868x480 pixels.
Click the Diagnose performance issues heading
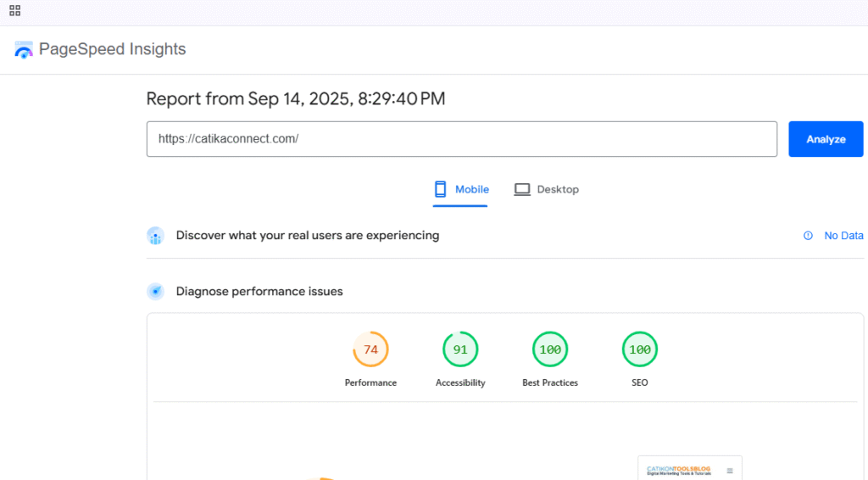pyautogui.click(x=259, y=291)
